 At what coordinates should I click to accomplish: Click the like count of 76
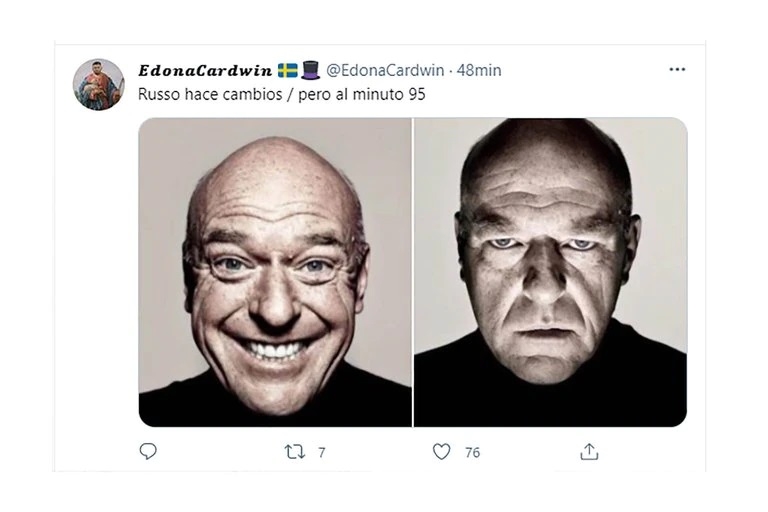pos(472,453)
